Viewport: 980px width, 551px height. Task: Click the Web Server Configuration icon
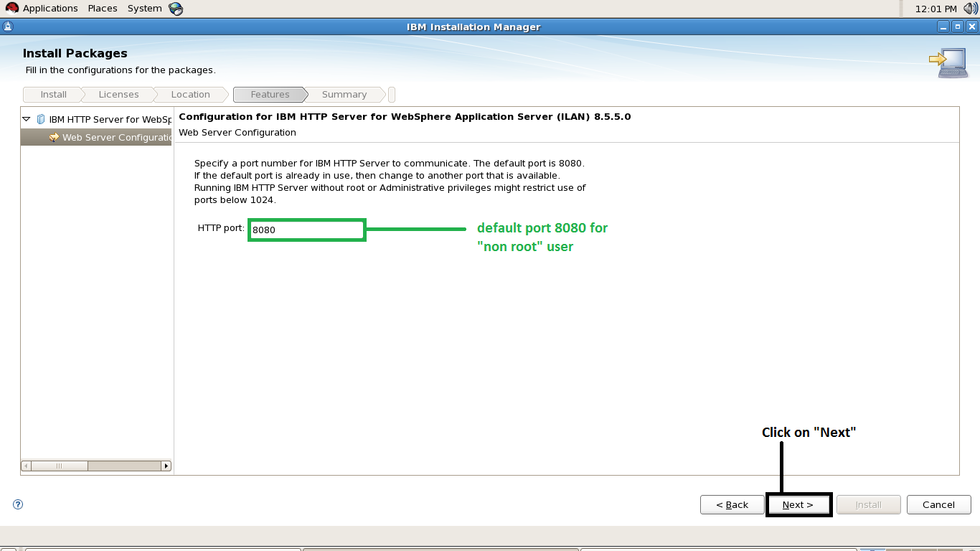[x=55, y=137]
